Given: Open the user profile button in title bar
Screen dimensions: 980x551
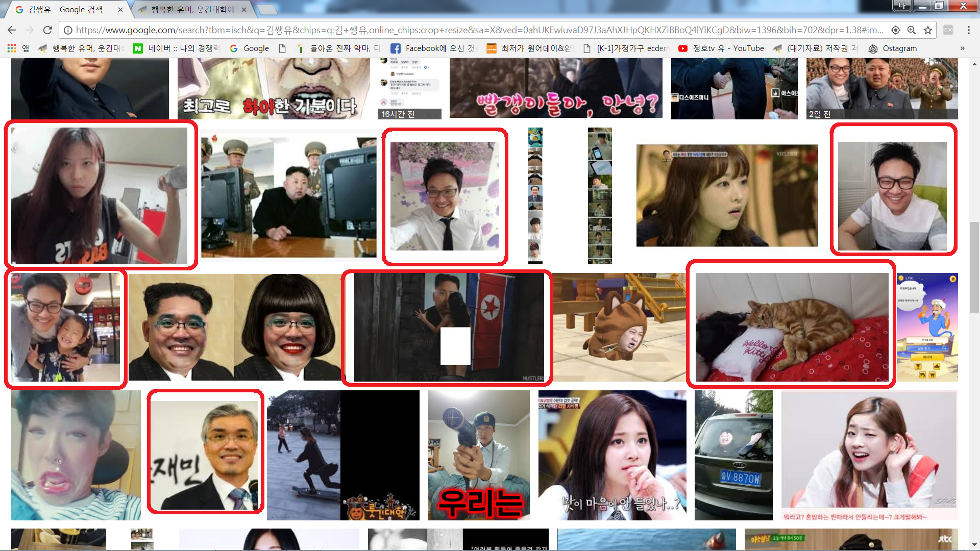Looking at the screenshot, I should (x=902, y=6).
